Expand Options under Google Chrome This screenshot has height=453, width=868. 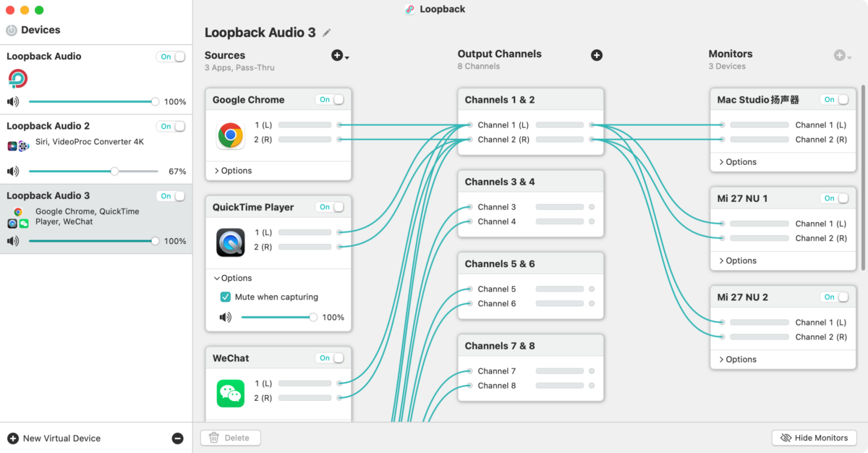[x=233, y=171]
